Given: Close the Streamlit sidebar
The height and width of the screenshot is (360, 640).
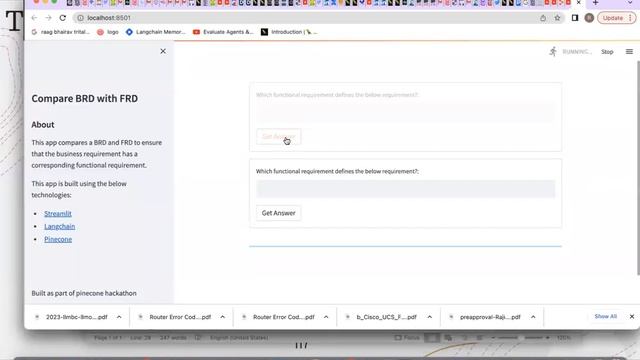Looking at the screenshot, I should click(163, 51).
